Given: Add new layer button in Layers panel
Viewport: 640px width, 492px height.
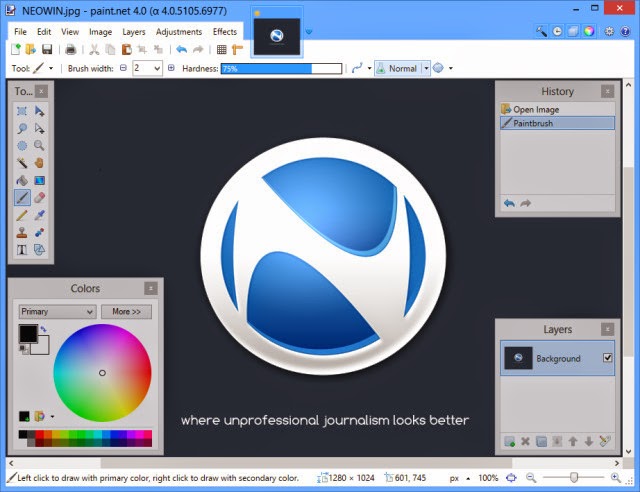Looking at the screenshot, I should [509, 441].
